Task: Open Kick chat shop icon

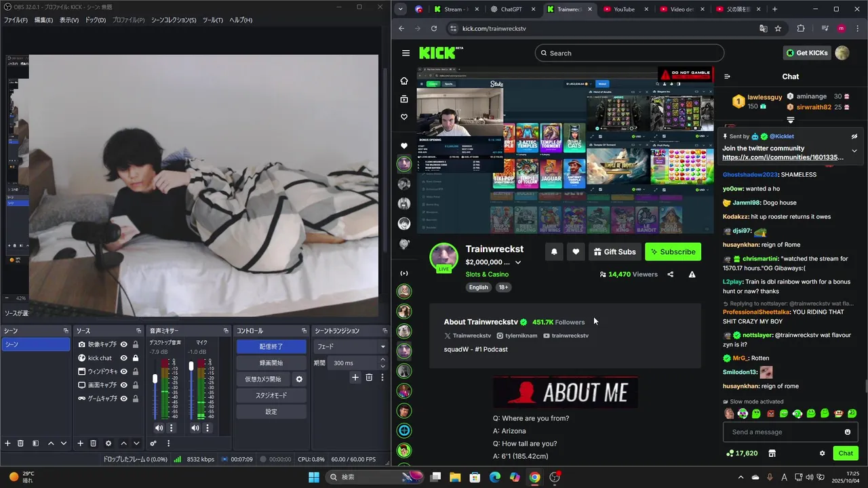Action: coord(772,453)
